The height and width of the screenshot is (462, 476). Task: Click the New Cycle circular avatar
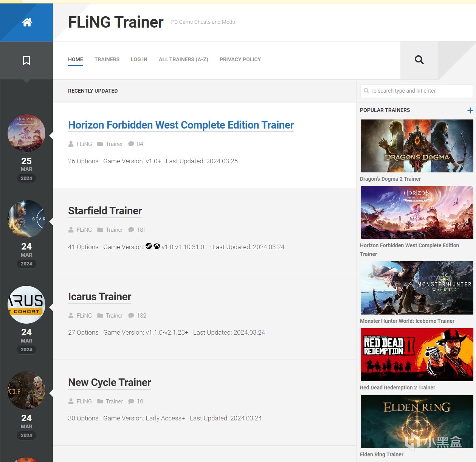pyautogui.click(x=26, y=391)
